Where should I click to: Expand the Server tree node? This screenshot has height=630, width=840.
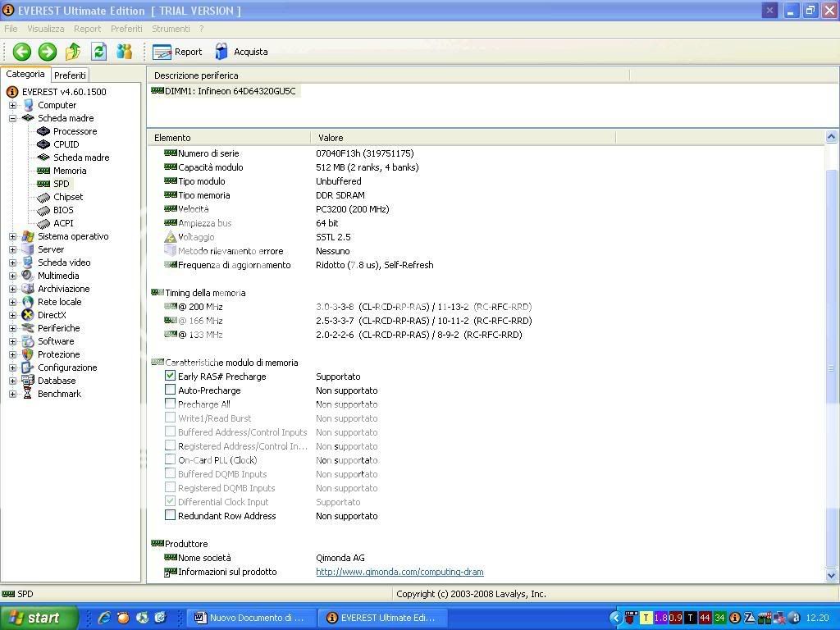click(x=13, y=249)
